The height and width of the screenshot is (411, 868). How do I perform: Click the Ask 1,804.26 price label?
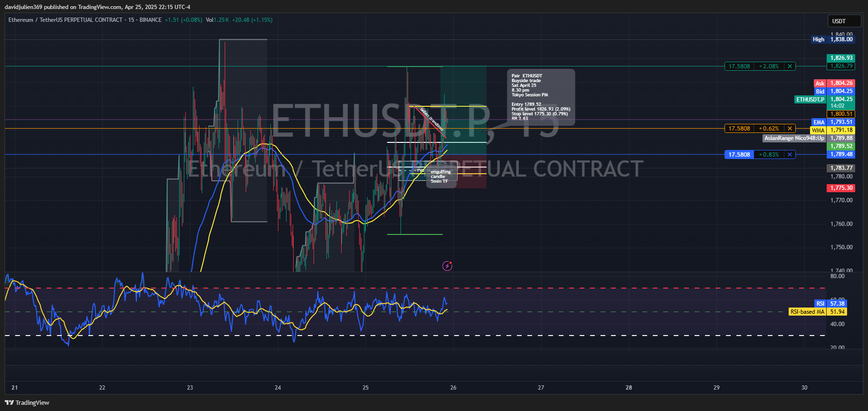[x=834, y=83]
